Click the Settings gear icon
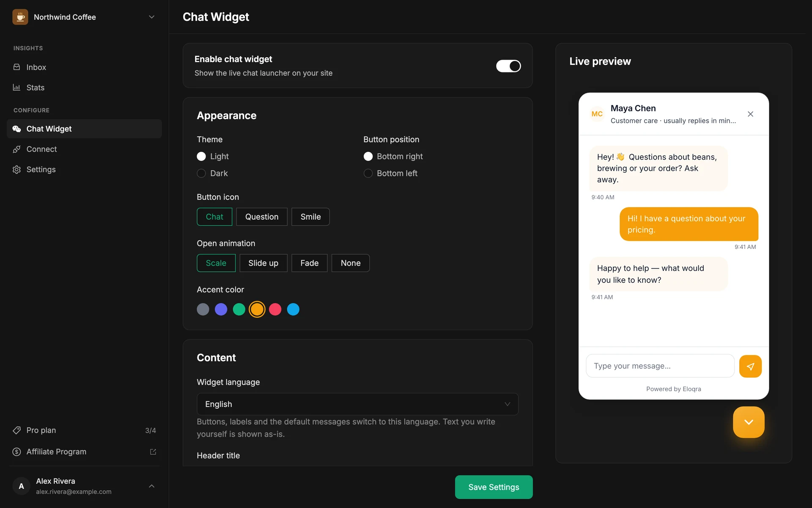Image resolution: width=812 pixels, height=508 pixels. pos(16,169)
